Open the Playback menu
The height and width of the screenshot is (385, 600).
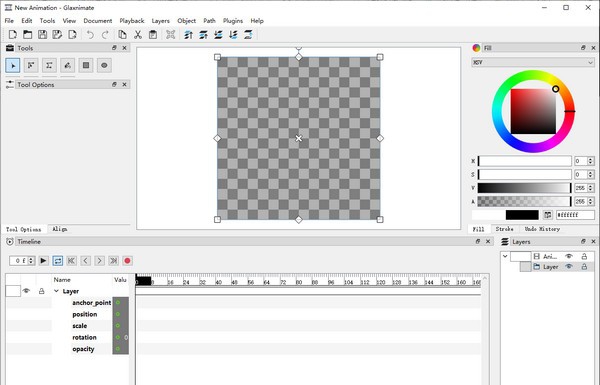(132, 21)
